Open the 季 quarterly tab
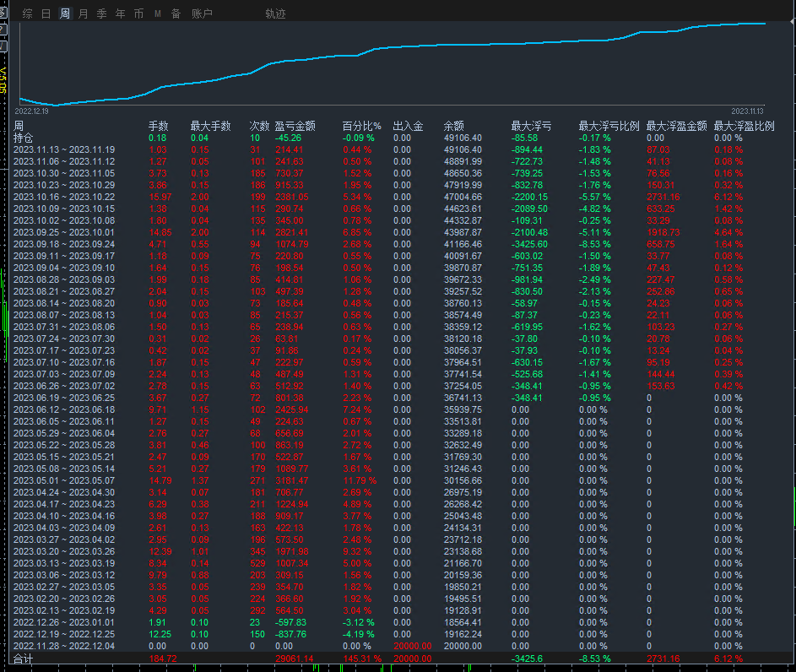 [101, 14]
